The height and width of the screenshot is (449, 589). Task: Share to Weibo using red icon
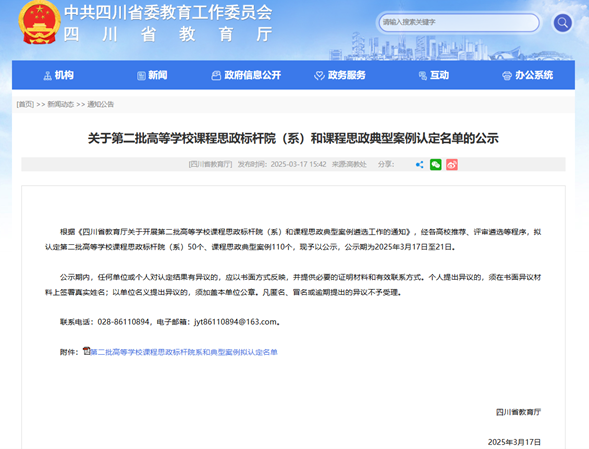pyautogui.click(x=452, y=165)
